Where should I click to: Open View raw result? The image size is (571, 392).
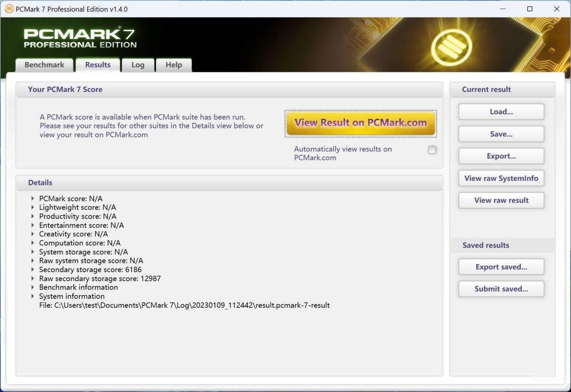(502, 200)
